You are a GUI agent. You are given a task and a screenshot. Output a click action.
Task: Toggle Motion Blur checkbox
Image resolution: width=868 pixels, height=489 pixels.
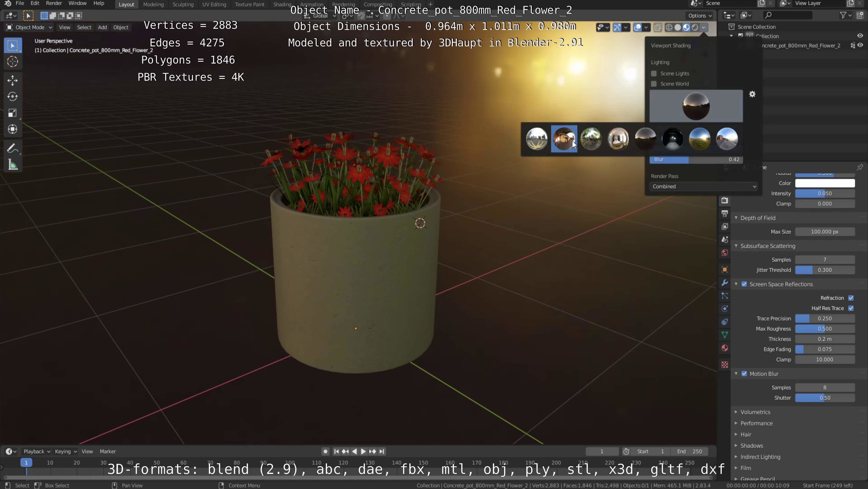click(744, 374)
